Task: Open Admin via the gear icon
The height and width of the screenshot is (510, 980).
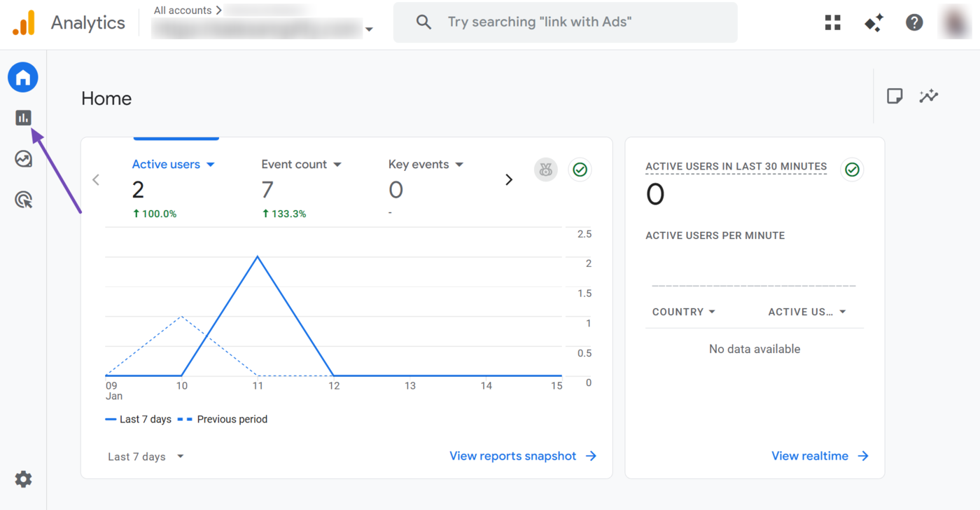Action: point(23,479)
